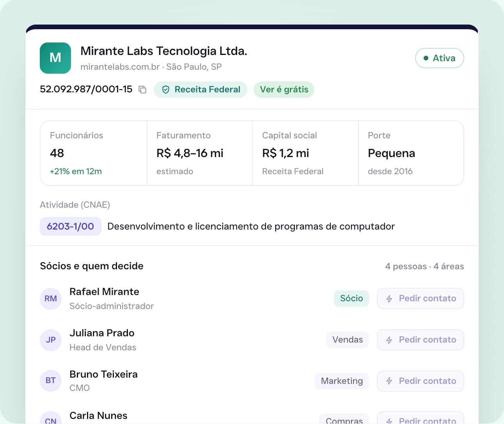
Task: Request contact for Bruno Teixeira
Action: coord(421,381)
